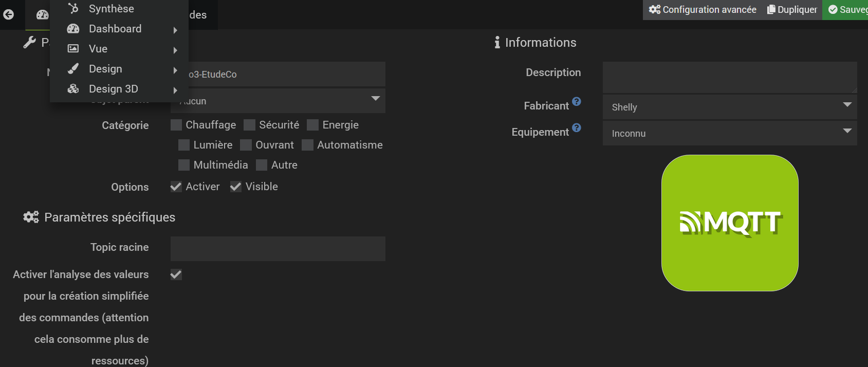Viewport: 868px width, 367px height.
Task: Click the green Sauvegarder button
Action: [845, 10]
